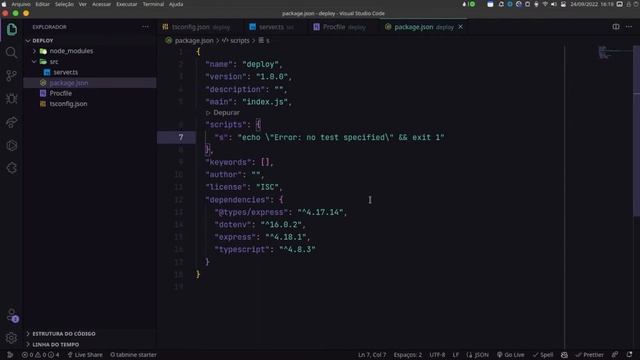Click line number 7 in the gutter

click(x=180, y=138)
